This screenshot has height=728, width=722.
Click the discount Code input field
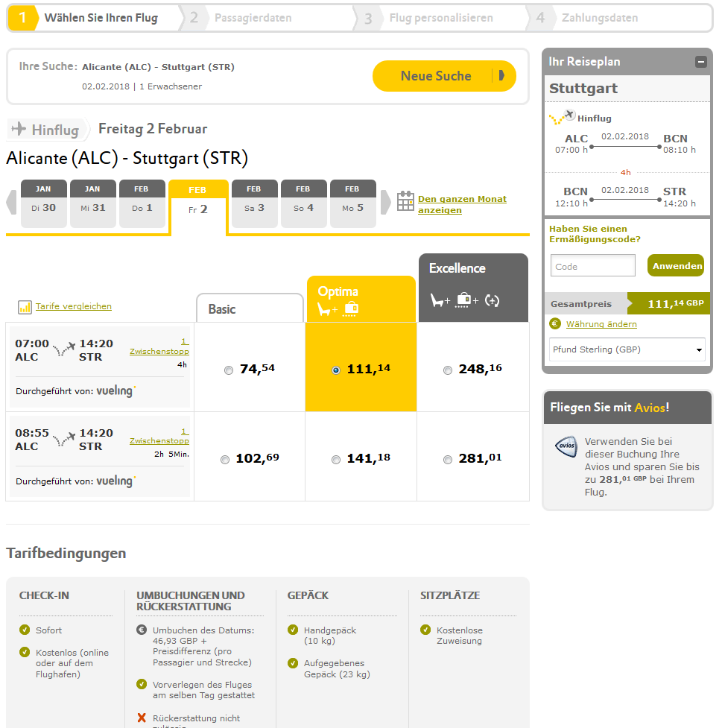point(592,266)
